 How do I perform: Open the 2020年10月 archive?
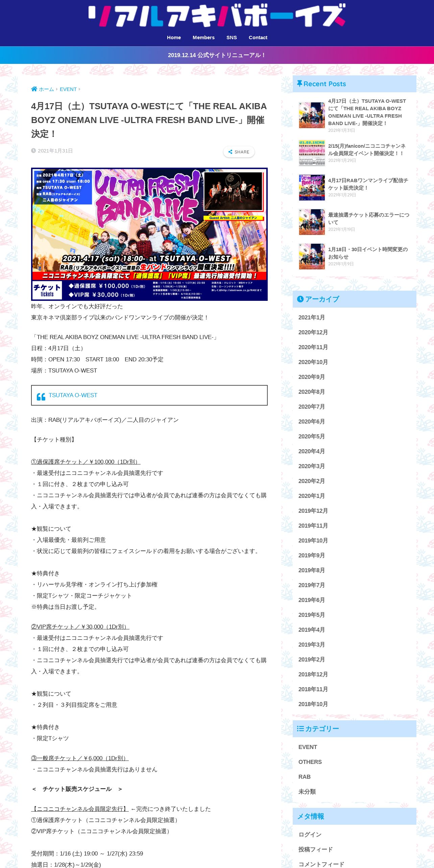313,362
